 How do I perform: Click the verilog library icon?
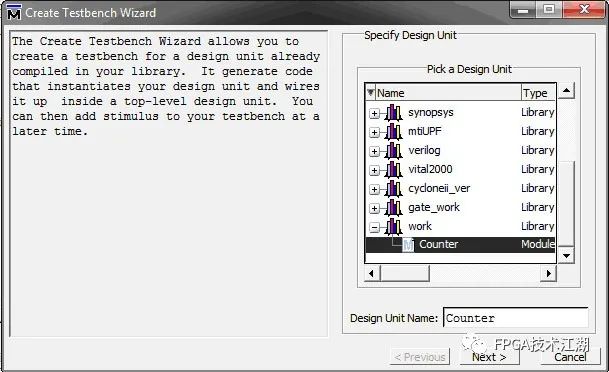[x=393, y=151]
